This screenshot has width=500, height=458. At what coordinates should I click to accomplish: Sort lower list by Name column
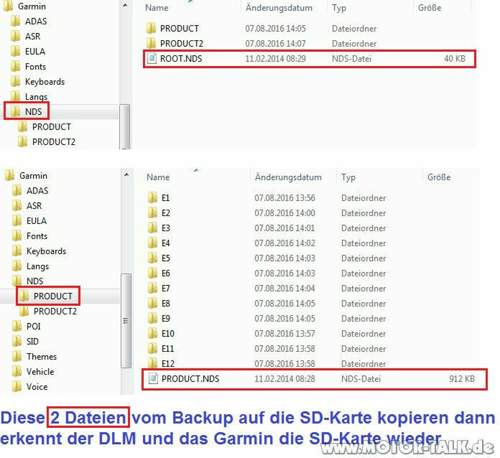pyautogui.click(x=158, y=177)
